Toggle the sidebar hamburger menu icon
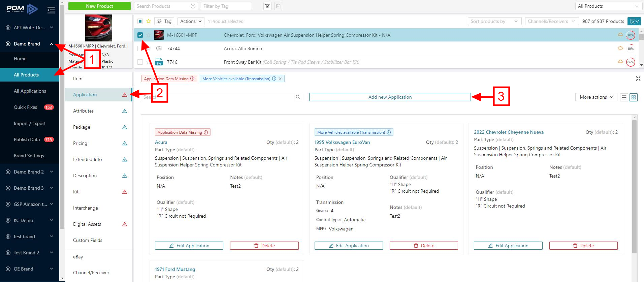The height and width of the screenshot is (282, 644). click(x=51, y=10)
